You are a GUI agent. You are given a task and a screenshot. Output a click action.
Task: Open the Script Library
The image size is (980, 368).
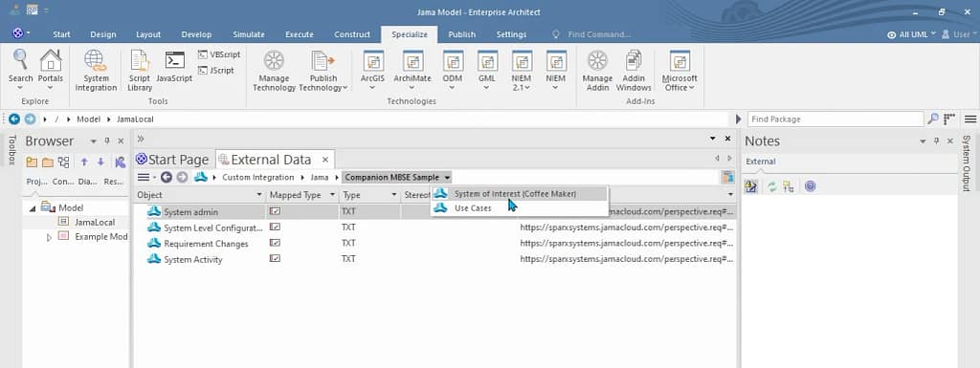point(140,71)
